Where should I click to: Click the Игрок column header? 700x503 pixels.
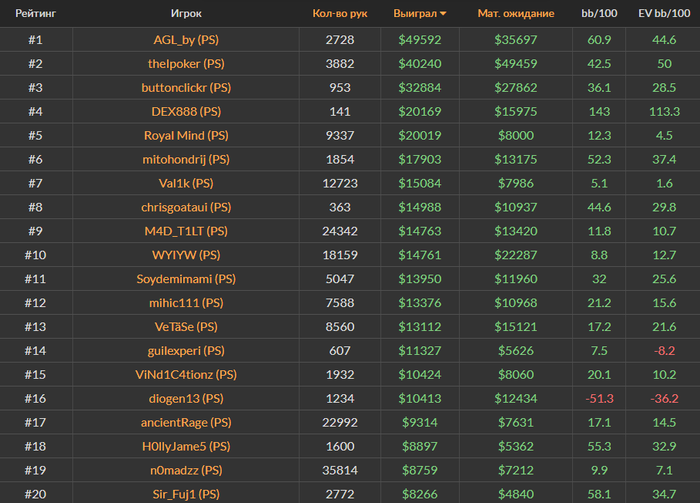coord(186,14)
